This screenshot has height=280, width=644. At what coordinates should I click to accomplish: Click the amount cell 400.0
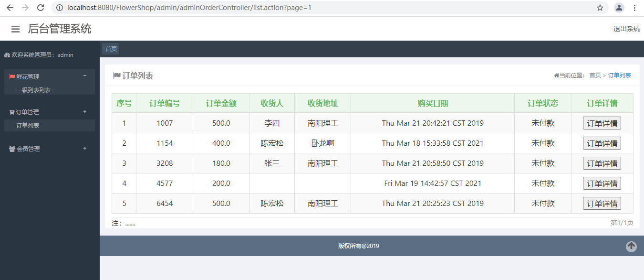[221, 143]
